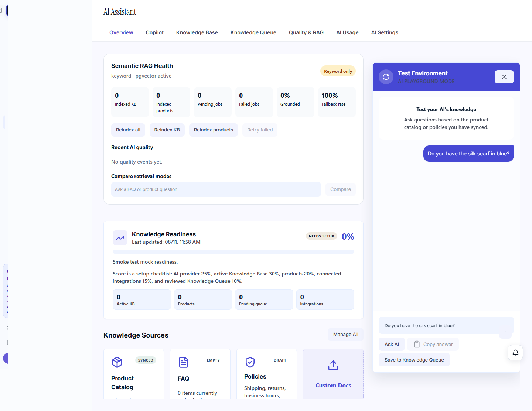
Task: Go to the Knowledge Base tab
Action: [x=197, y=32]
